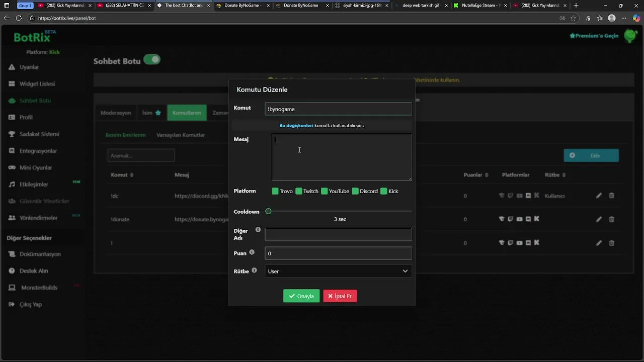Toggle the Kick platform checkbox
This screenshot has width=644, height=362.
(384, 191)
